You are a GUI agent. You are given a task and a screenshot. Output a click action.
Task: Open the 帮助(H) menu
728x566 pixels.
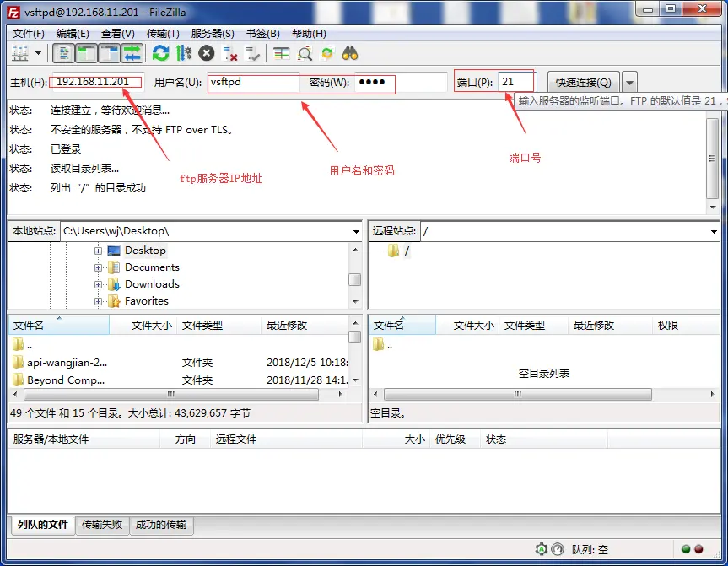309,34
